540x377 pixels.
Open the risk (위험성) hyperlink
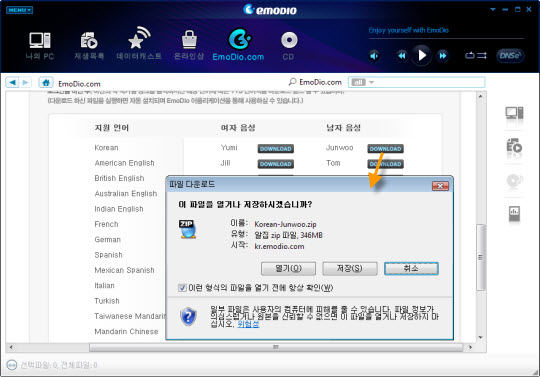point(248,324)
